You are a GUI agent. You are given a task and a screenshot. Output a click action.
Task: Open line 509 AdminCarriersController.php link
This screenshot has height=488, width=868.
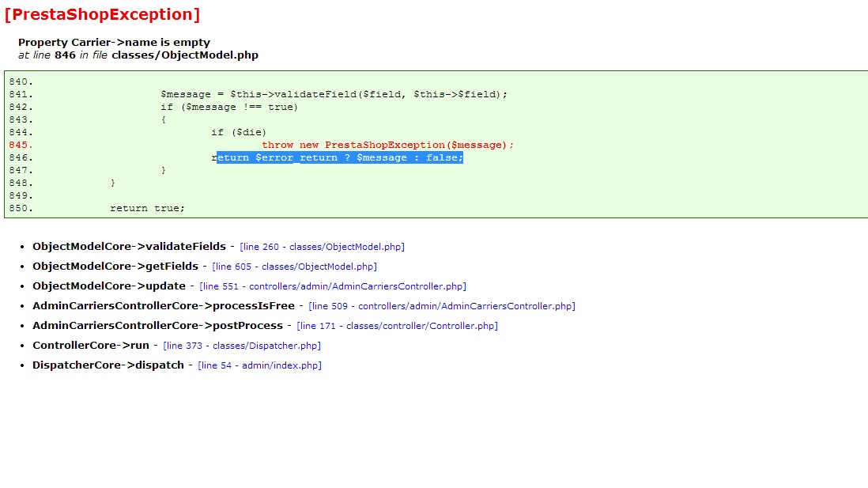pyautogui.click(x=442, y=306)
